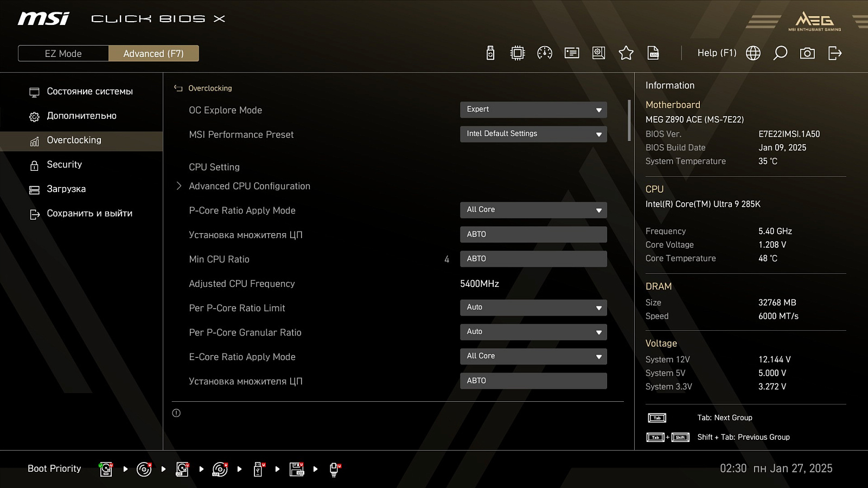This screenshot has width=868, height=488.
Task: Open the hardware monitor gear-board icon
Action: [x=598, y=53]
